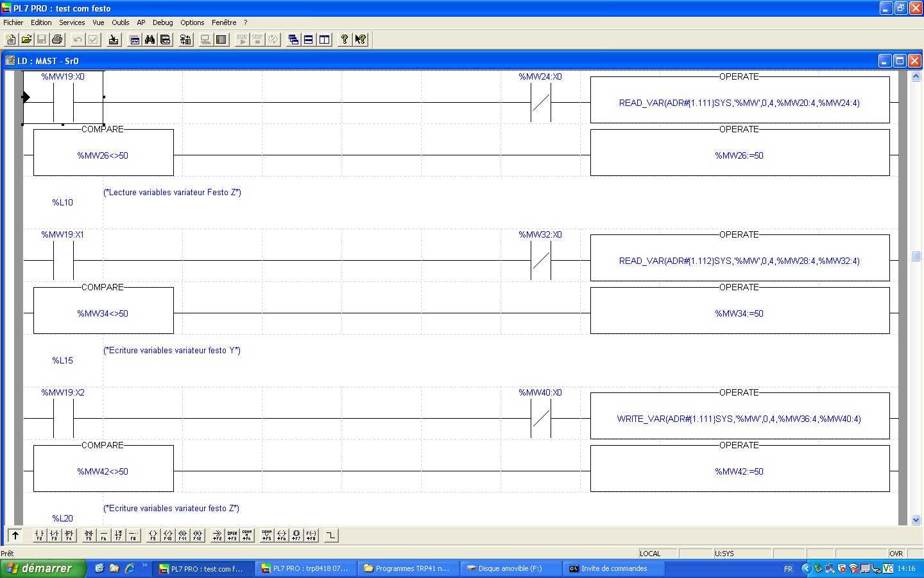The width and height of the screenshot is (924, 578).
Task: Click the grayed STOP button in toolbar
Action: tap(257, 40)
